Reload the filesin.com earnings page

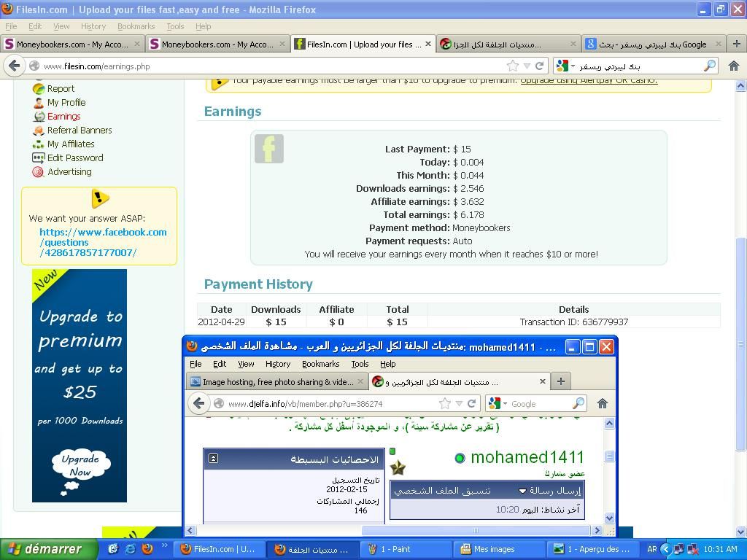coord(539,66)
